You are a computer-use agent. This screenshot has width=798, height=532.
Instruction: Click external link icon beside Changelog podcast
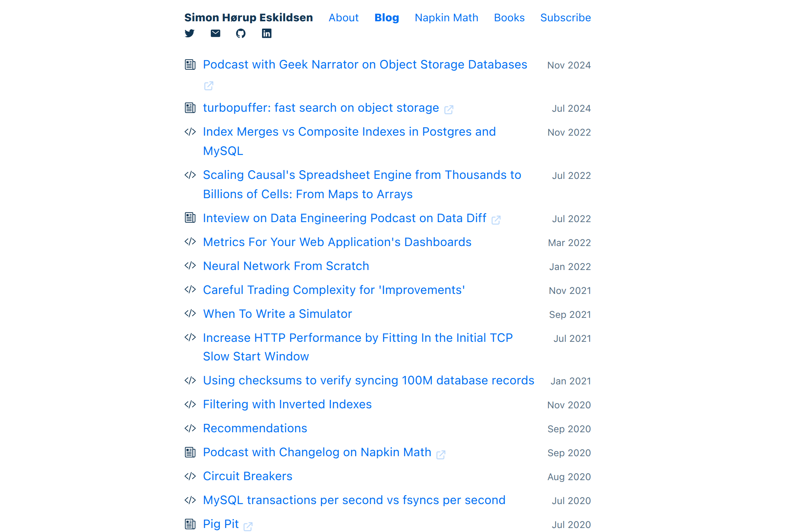(441, 454)
